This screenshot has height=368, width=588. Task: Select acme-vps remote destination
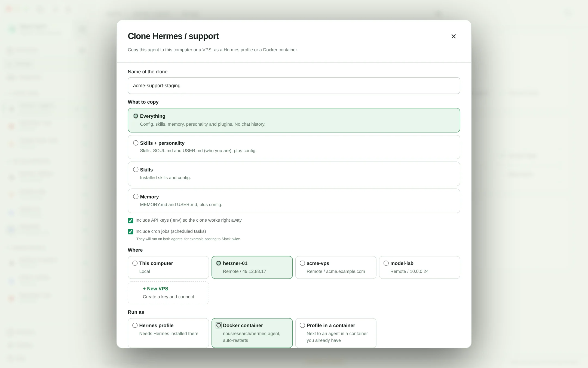point(336,267)
